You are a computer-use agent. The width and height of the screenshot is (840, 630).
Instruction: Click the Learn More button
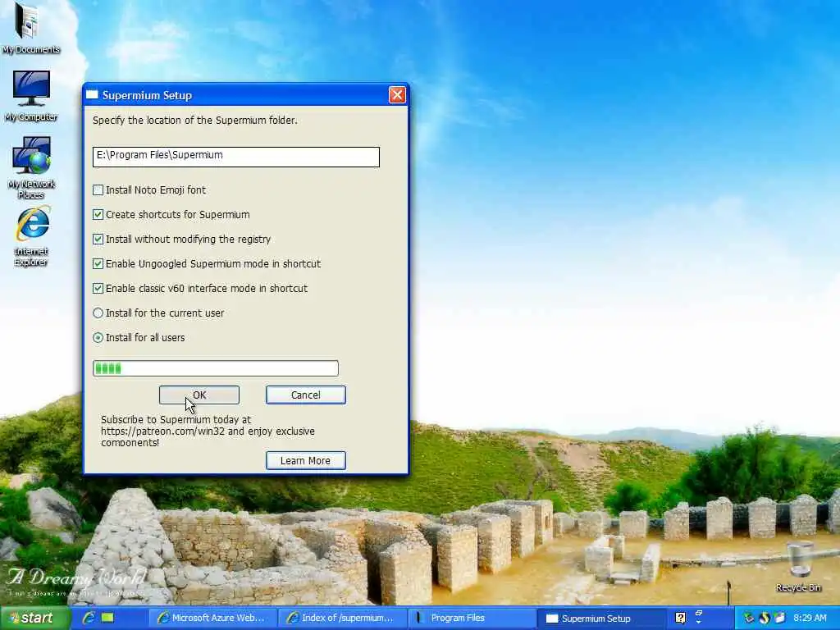(x=306, y=460)
